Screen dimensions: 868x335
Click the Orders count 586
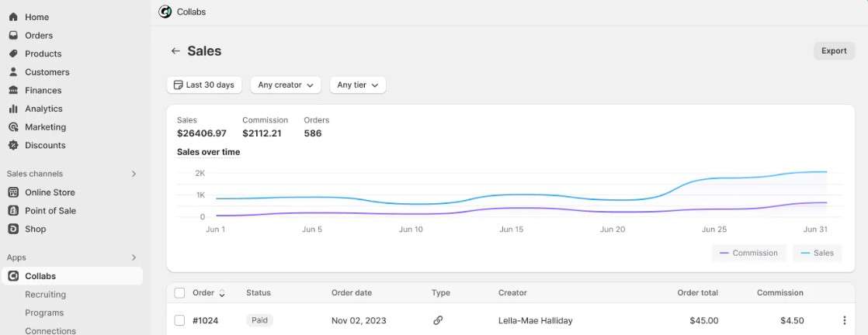pos(313,133)
